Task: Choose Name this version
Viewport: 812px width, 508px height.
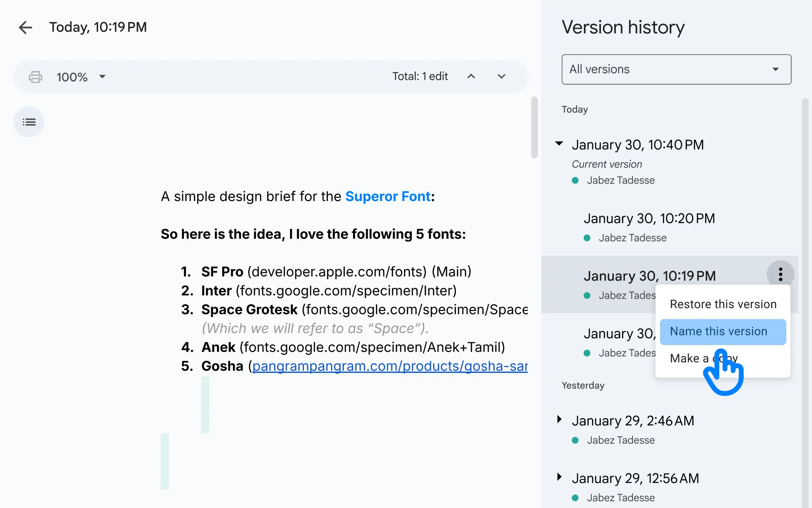Action: [x=723, y=332]
